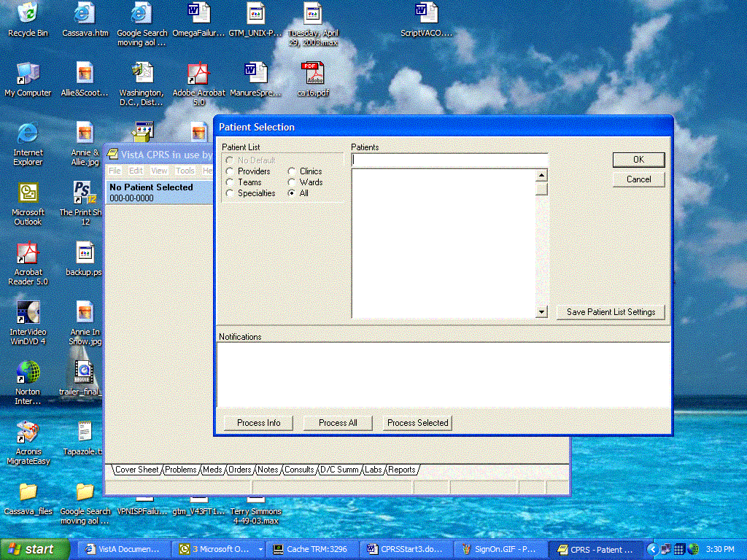Expand hidden system tray icons arrow

coord(652,549)
